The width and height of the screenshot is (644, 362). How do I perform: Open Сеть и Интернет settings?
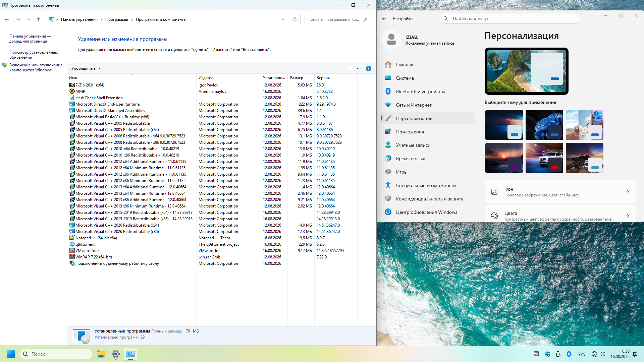428,105
